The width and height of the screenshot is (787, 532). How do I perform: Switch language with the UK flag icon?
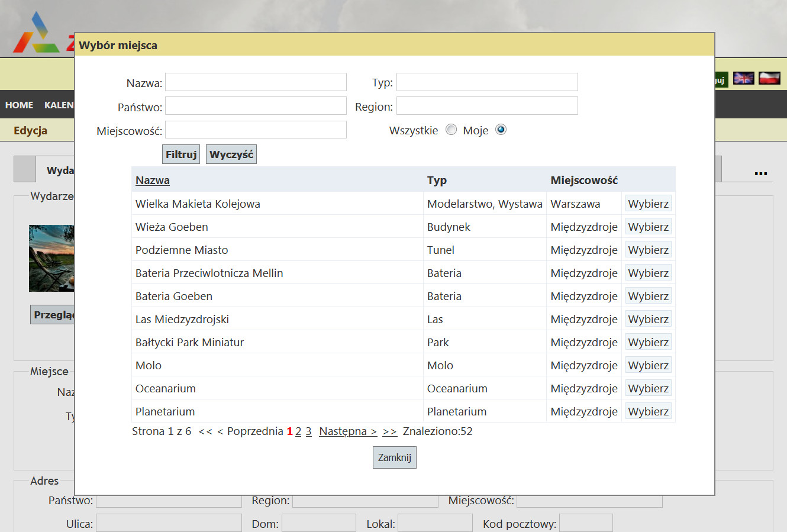(743, 78)
